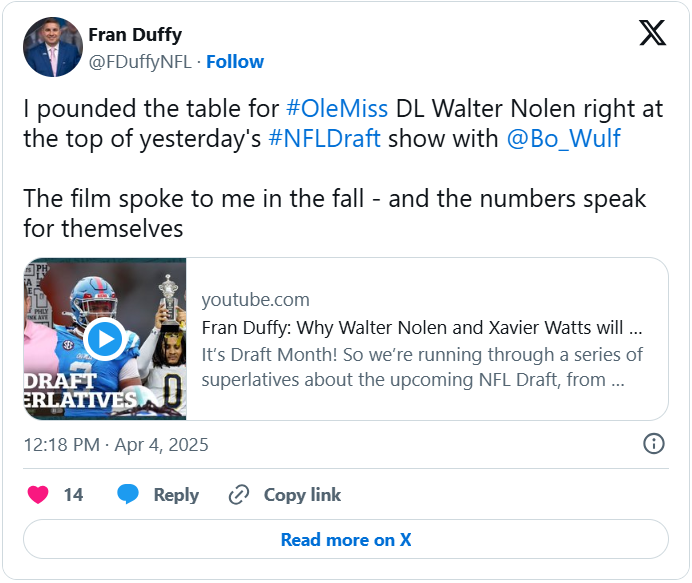Open the #NFLDraft hashtag
This screenshot has height=583, width=692.
(x=325, y=138)
